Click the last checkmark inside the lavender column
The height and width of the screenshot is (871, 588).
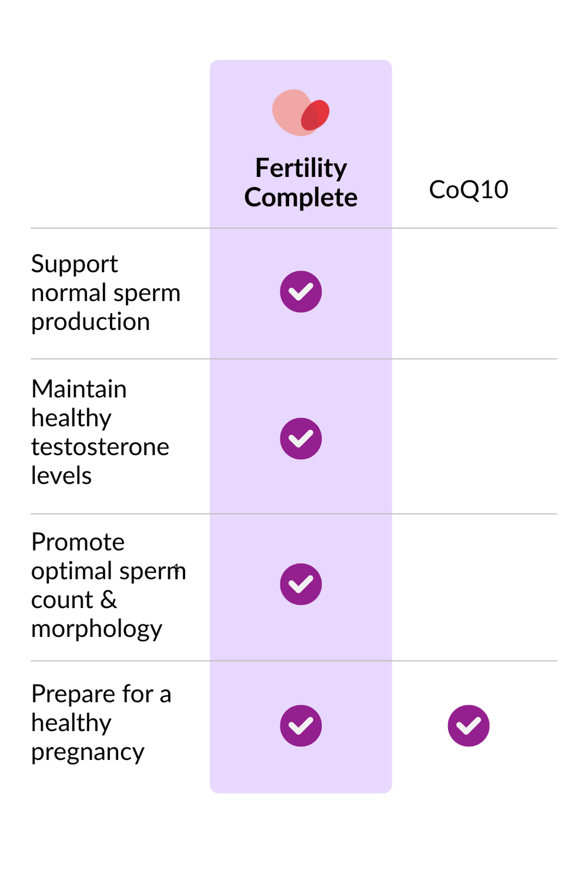pos(300,726)
